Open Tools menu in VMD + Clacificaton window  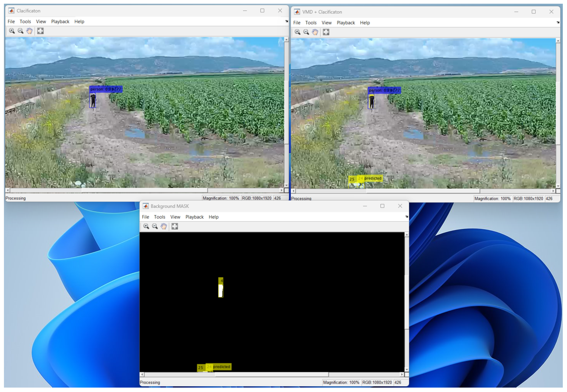[311, 23]
